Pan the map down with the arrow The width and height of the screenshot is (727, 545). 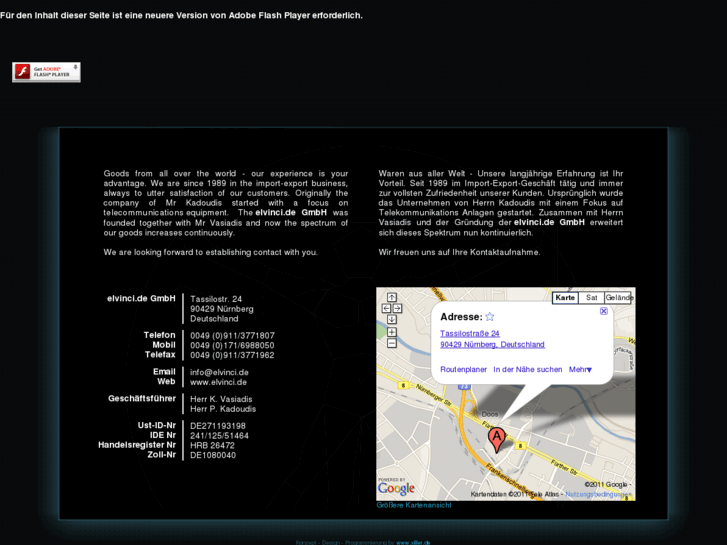click(x=392, y=319)
